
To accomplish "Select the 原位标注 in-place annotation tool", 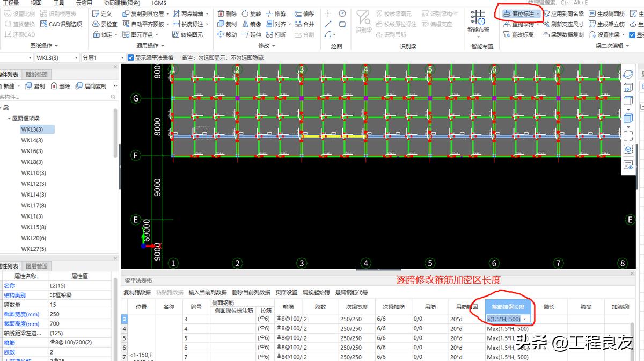I will click(x=521, y=13).
